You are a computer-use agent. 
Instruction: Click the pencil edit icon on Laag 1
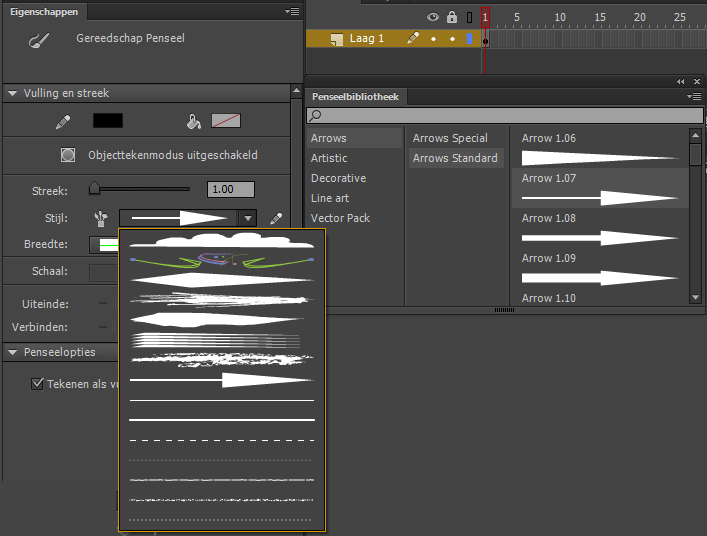(413, 38)
